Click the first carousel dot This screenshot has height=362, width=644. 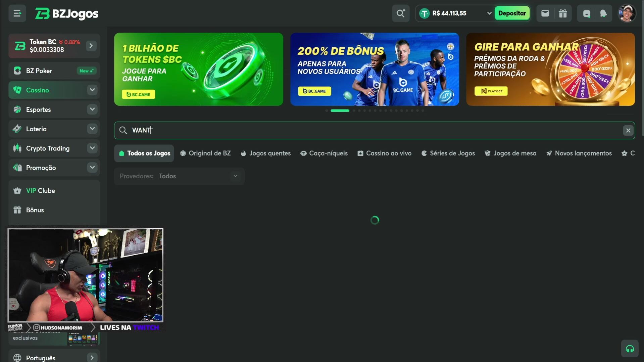point(327,110)
